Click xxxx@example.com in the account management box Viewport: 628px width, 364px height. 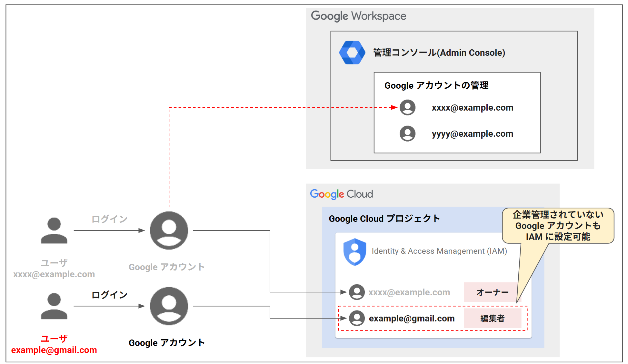473,108
